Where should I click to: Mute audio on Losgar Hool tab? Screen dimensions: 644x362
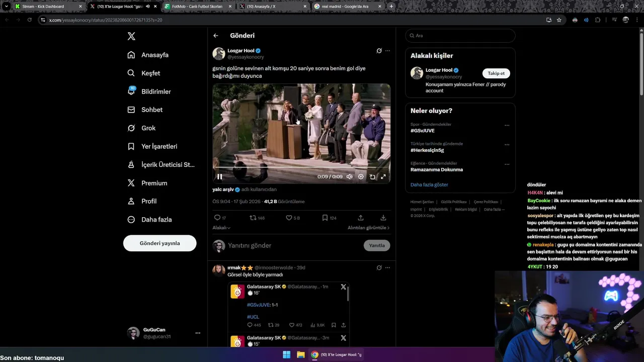[148, 7]
